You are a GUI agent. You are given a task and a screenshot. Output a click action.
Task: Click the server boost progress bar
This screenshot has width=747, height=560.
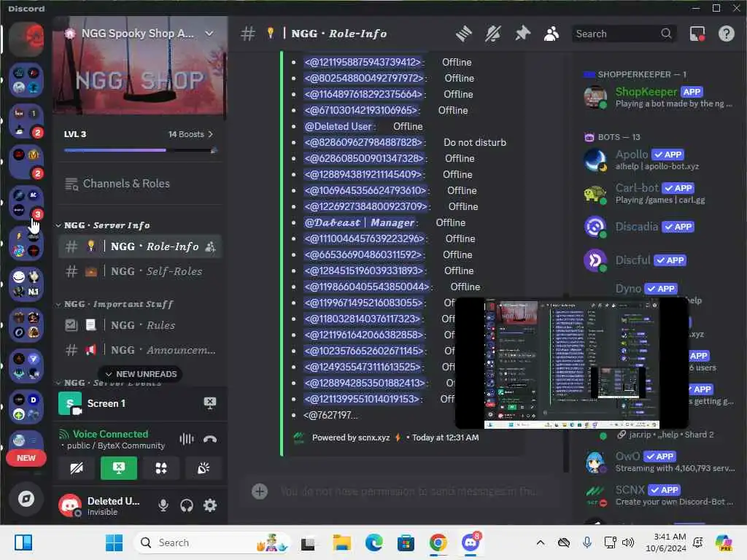pyautogui.click(x=141, y=150)
